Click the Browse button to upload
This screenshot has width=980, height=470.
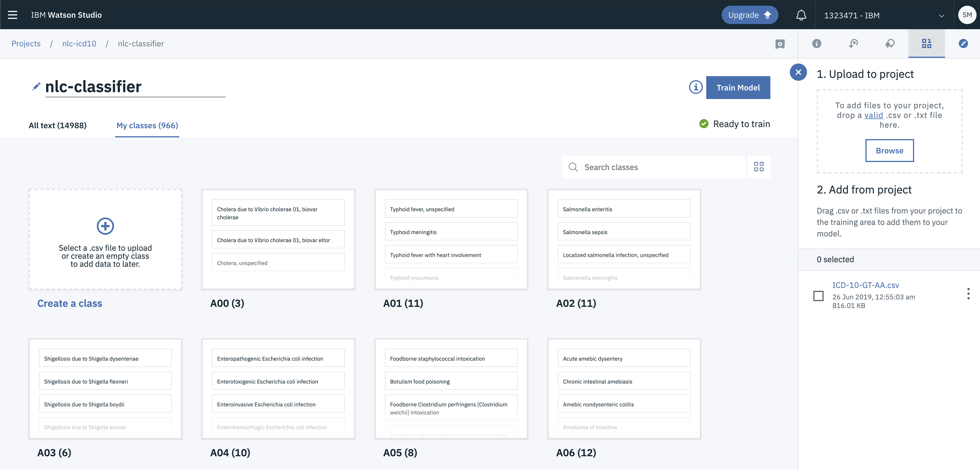[889, 151]
